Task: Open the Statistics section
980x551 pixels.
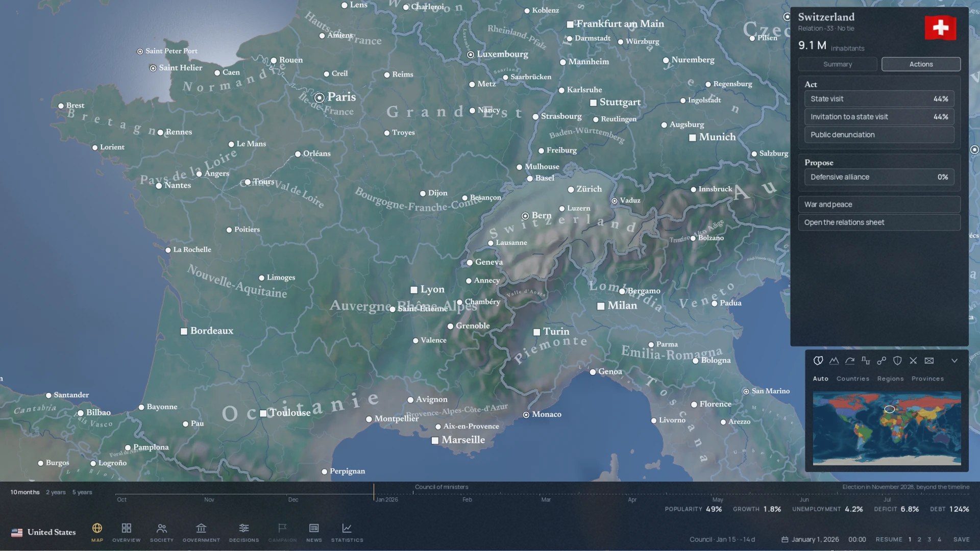Action: (x=347, y=532)
